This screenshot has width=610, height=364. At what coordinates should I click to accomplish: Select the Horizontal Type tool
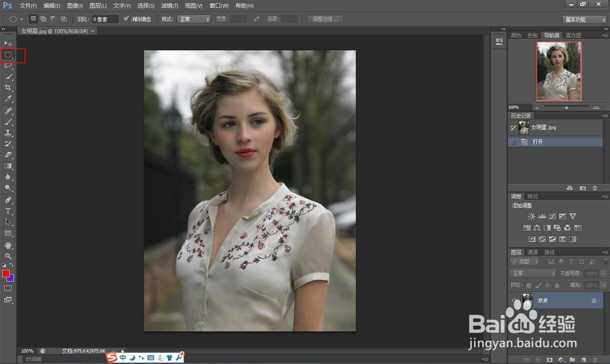click(x=8, y=211)
